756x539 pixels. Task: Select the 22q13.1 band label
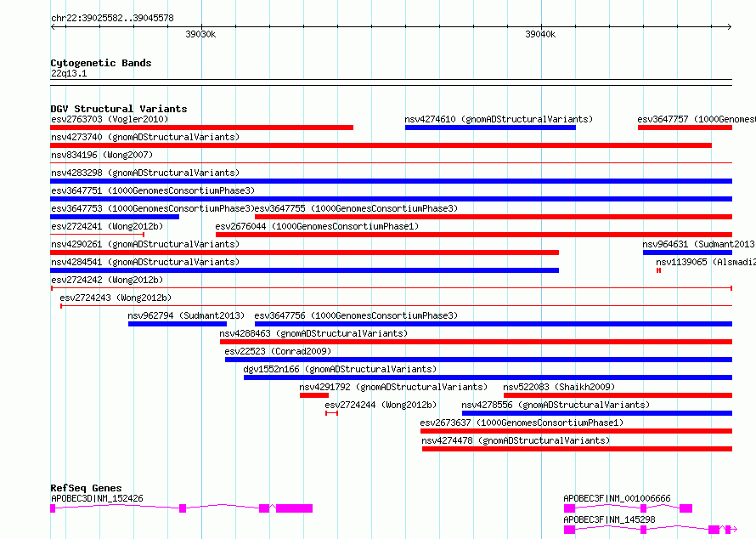[69, 73]
